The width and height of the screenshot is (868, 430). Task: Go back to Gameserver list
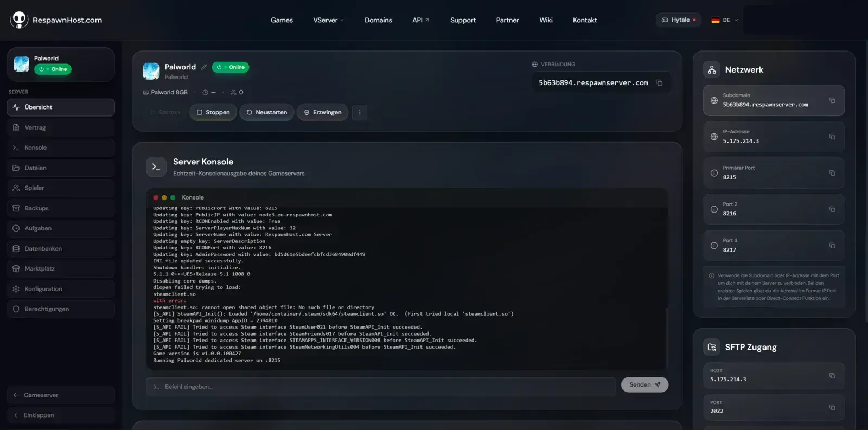coord(61,395)
